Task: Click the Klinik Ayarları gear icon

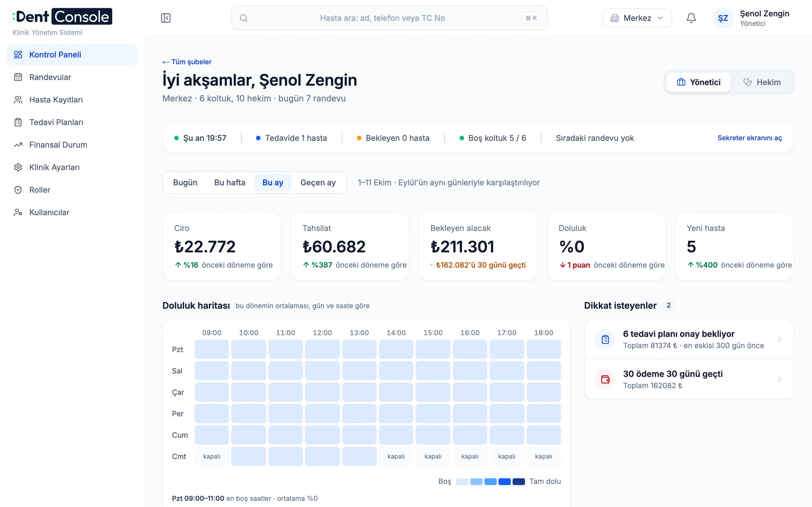Action: pos(18,167)
